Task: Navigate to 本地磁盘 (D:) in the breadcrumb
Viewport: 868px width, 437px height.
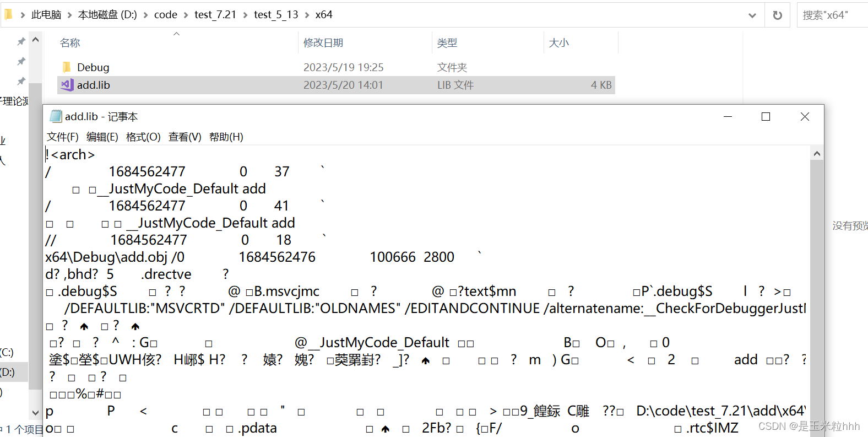Action: [x=107, y=15]
